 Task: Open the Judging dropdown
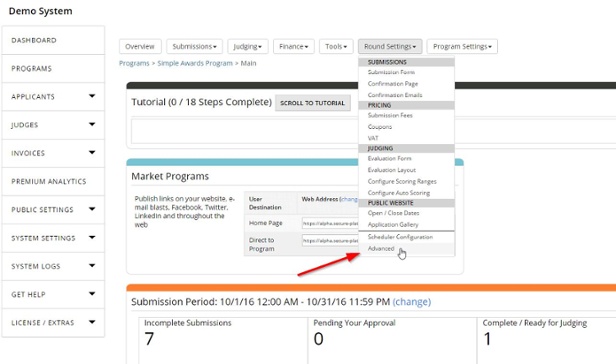pyautogui.click(x=248, y=46)
